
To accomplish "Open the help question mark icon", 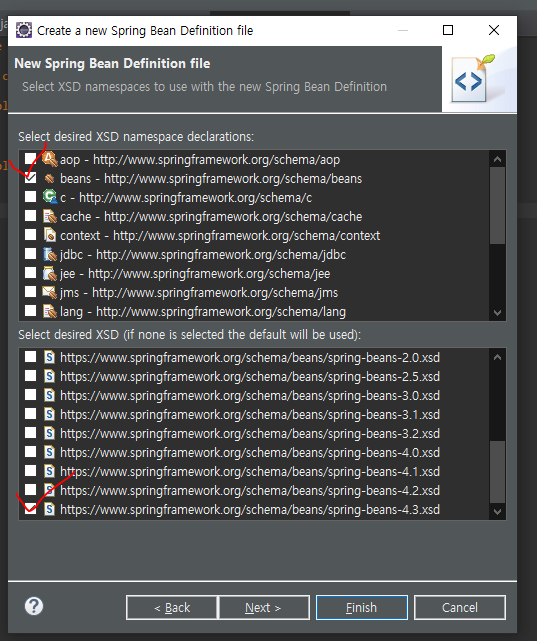I will (x=34, y=606).
